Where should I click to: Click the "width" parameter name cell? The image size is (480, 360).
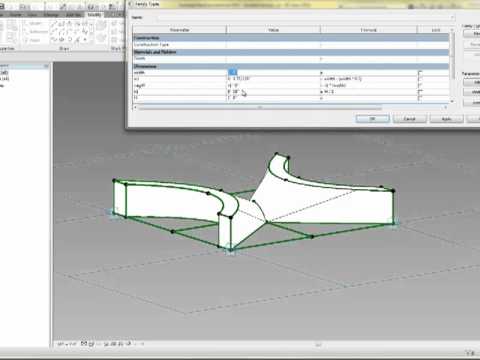click(180, 72)
